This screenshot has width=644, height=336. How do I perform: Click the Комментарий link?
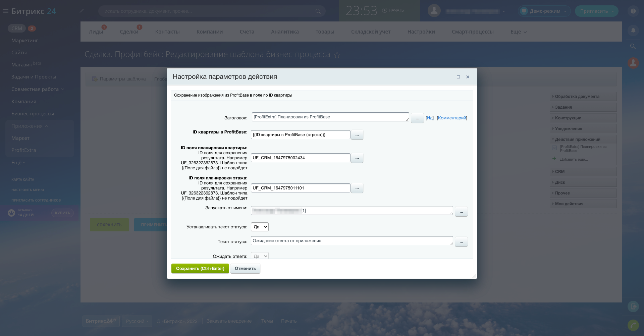point(452,118)
